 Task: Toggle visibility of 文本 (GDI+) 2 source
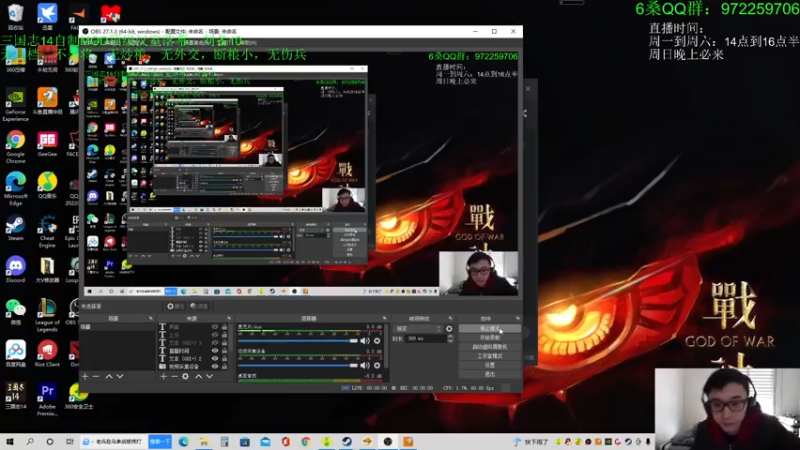[215, 359]
